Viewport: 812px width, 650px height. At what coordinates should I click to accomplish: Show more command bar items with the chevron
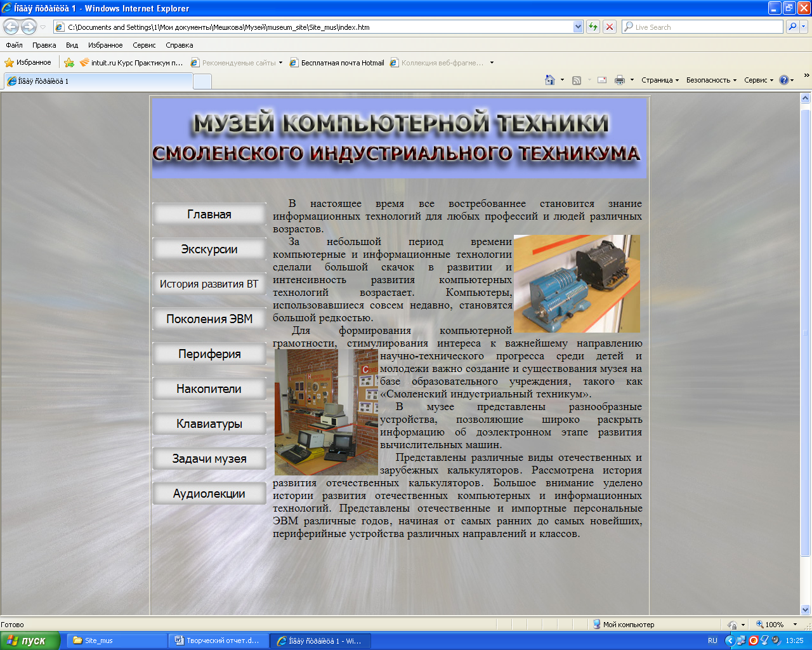(x=806, y=76)
